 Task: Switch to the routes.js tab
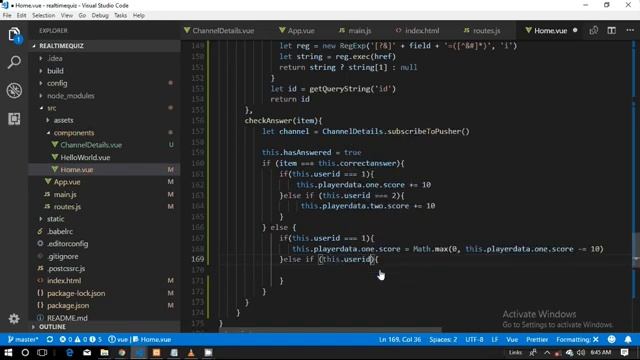pyautogui.click(x=482, y=31)
